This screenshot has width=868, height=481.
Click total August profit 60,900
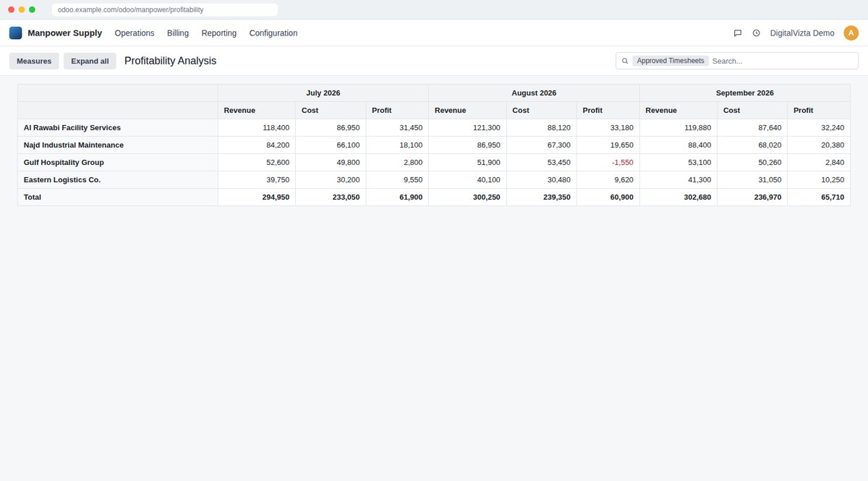click(608, 197)
